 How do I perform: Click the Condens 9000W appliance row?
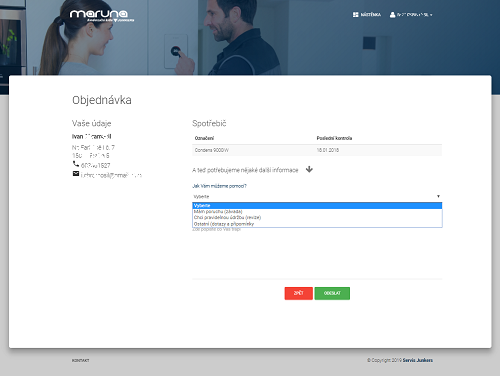[x=317, y=150]
